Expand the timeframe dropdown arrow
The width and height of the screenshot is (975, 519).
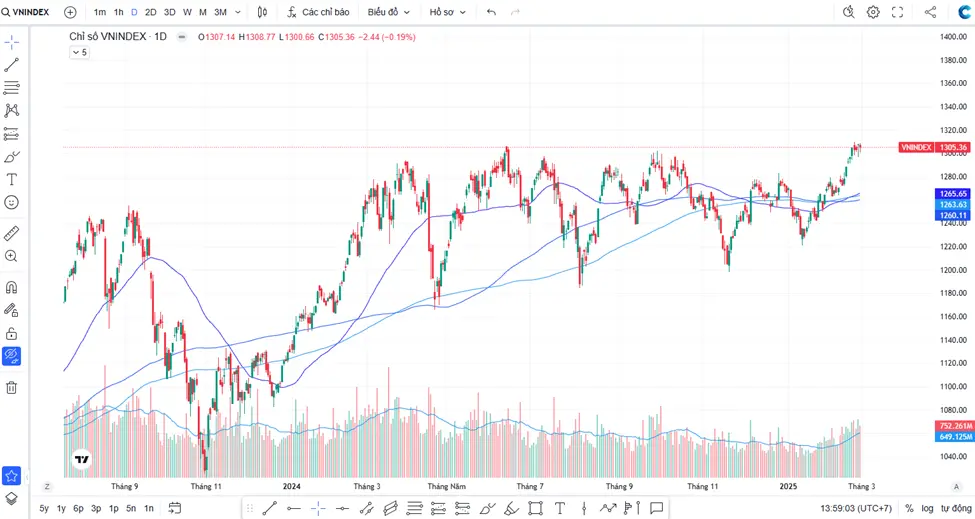tap(238, 12)
